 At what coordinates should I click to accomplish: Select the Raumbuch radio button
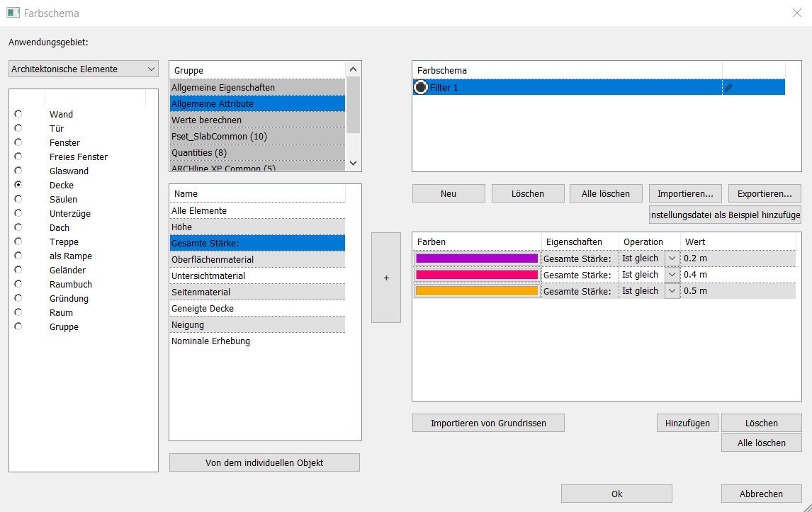coord(18,284)
